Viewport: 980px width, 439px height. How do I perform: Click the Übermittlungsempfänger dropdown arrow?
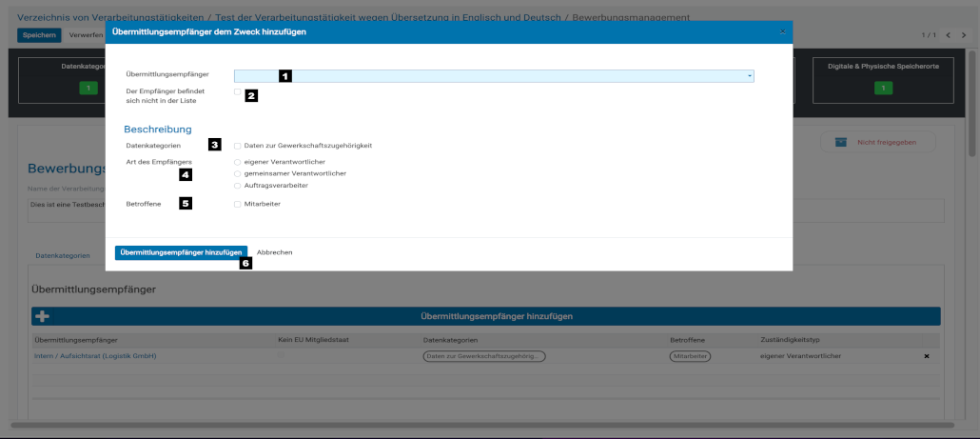click(x=750, y=75)
